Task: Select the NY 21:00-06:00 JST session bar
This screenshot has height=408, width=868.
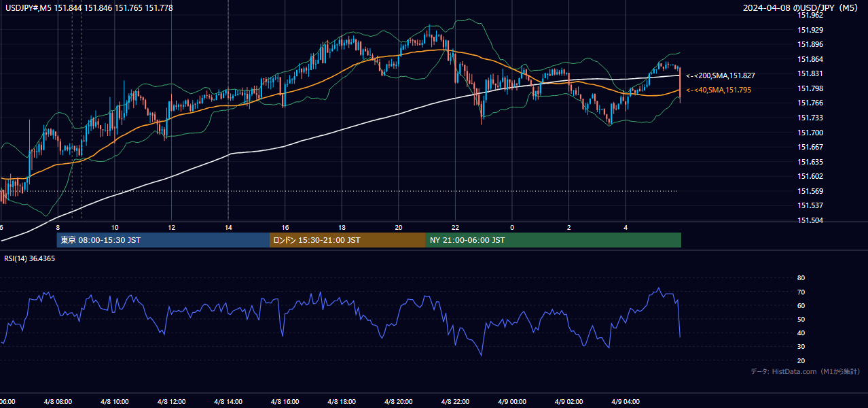Action: [554, 240]
